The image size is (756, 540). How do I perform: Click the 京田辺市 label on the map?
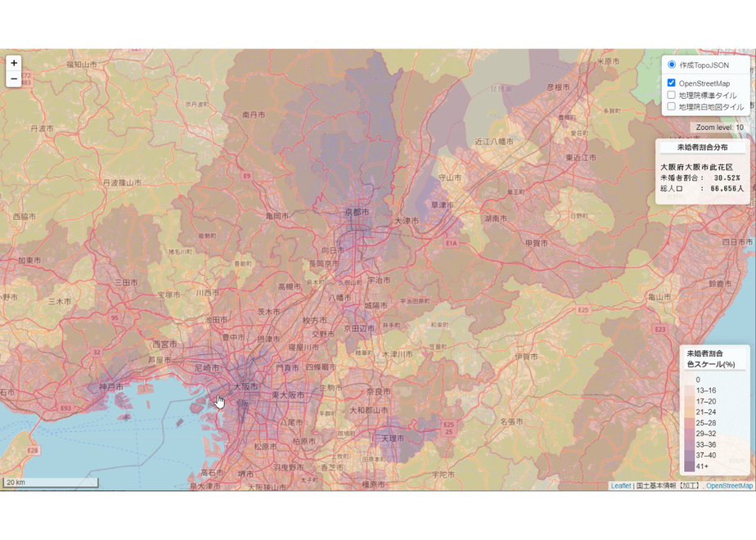pos(359,328)
